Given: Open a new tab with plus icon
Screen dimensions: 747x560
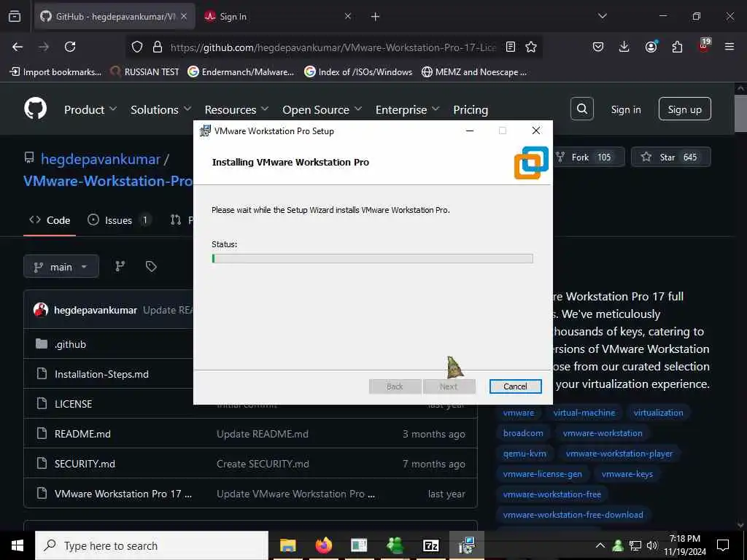Looking at the screenshot, I should pos(376,17).
